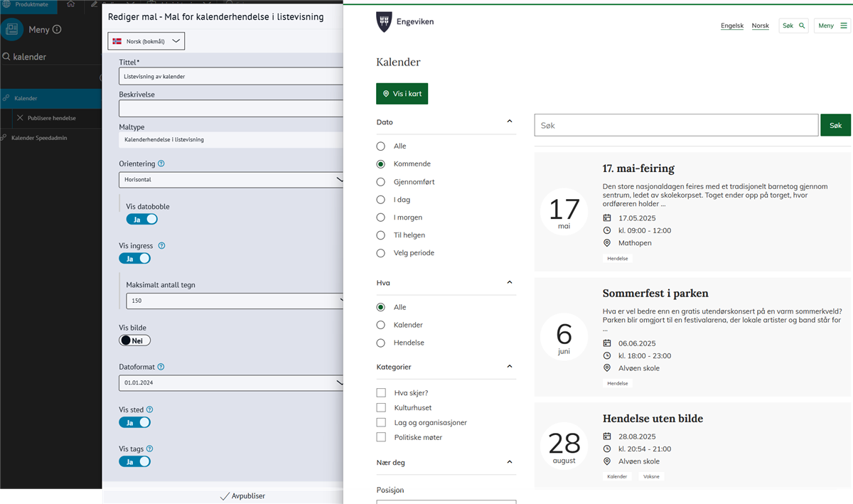The image size is (853, 504).
Task: Collapse the Kategorier filter section
Action: (509, 367)
